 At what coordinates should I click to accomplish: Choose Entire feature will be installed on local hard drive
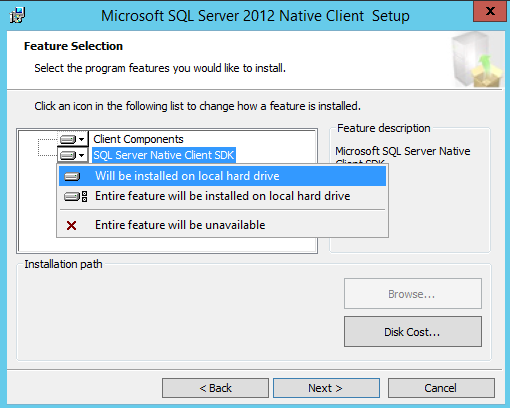click(222, 196)
